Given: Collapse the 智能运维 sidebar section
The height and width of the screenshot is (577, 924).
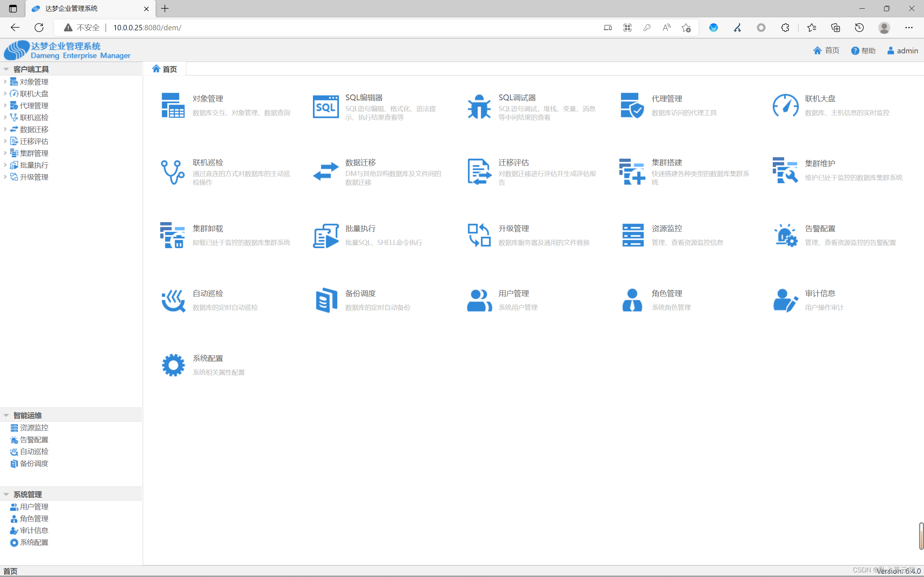Looking at the screenshot, I should (6, 415).
